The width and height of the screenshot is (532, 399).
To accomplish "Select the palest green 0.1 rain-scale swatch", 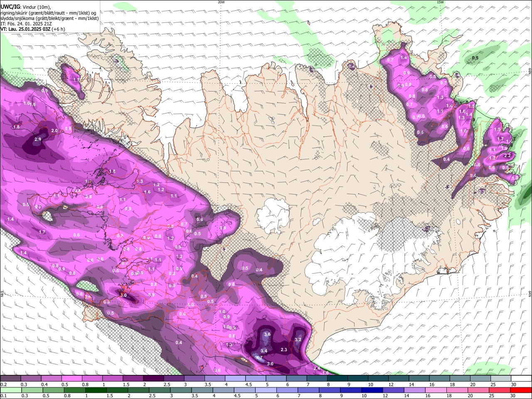I will 10,390.
